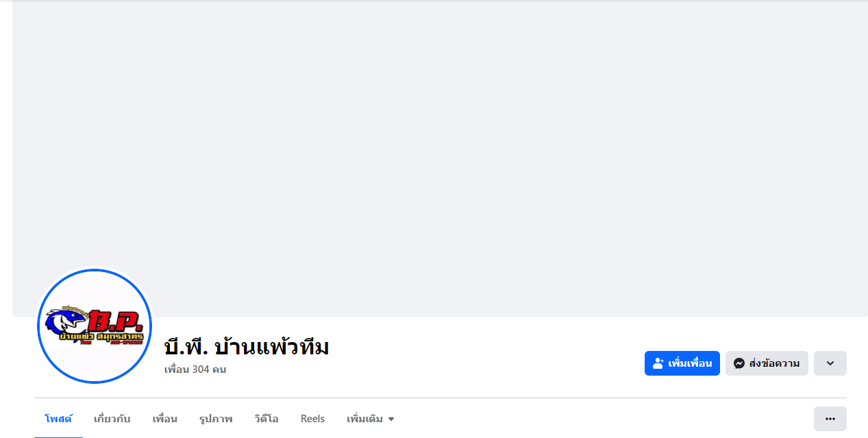Switch to the โพสต์ tab

point(58,419)
